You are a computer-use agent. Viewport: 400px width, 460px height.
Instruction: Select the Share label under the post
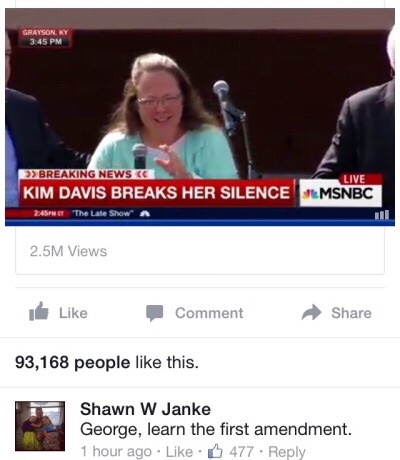click(x=351, y=313)
